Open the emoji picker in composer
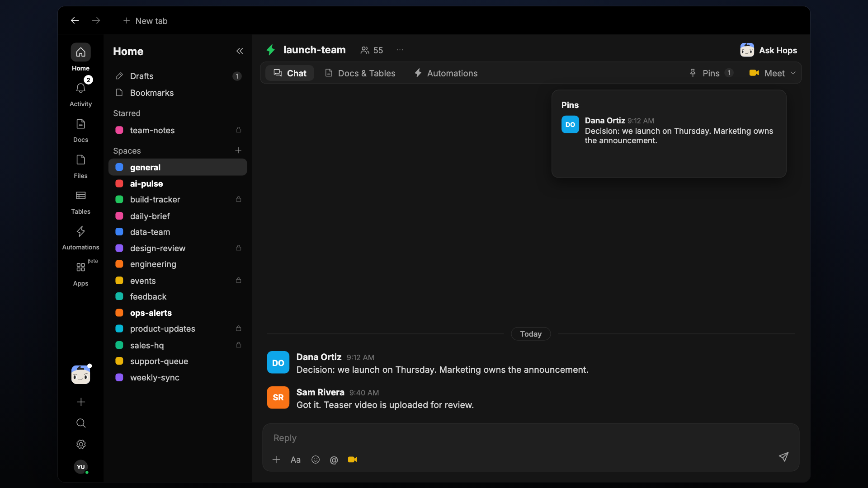 (316, 460)
